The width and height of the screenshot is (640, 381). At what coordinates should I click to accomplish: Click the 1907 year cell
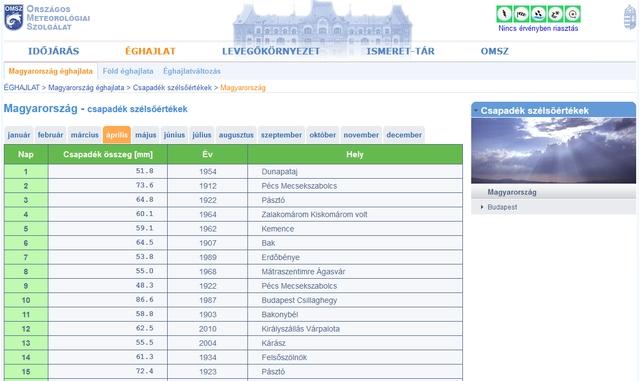click(208, 243)
